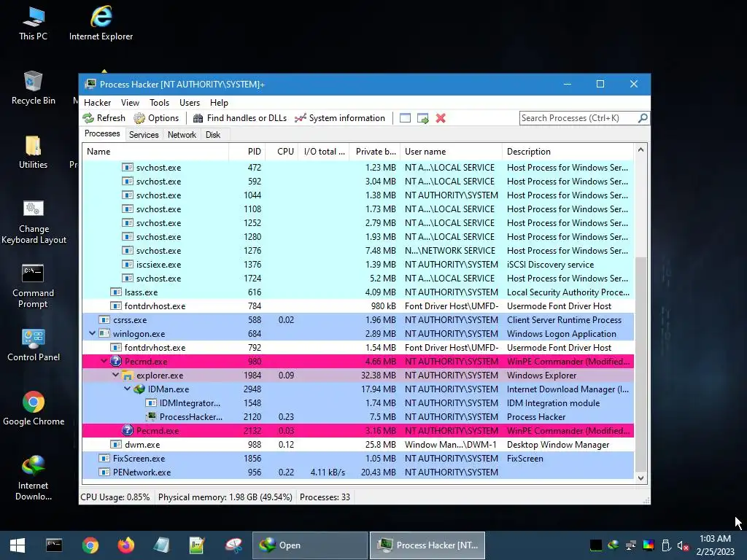
Task: Click the find window toolbar icon
Action: tap(405, 118)
